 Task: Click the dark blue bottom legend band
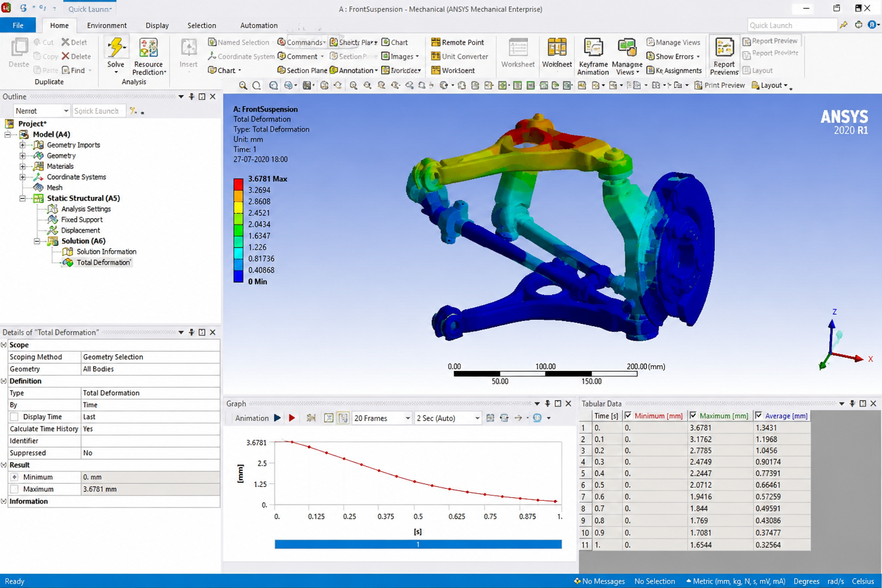238,276
